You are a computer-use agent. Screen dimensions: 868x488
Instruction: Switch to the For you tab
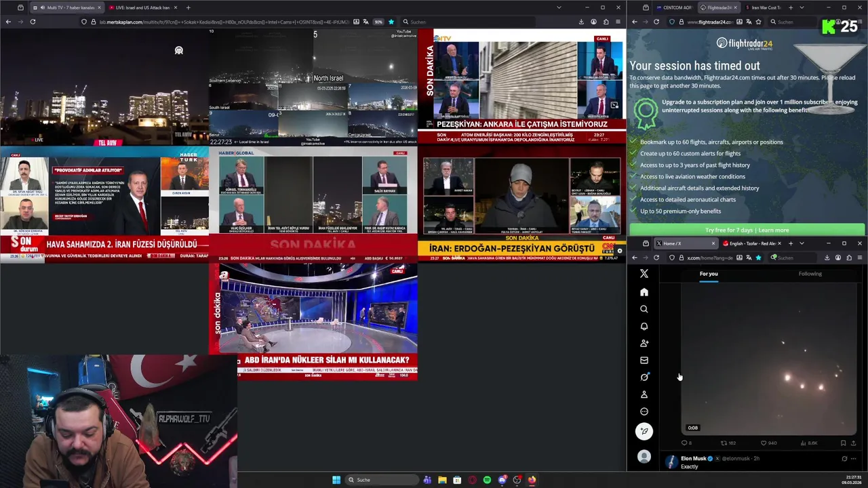[x=709, y=274]
